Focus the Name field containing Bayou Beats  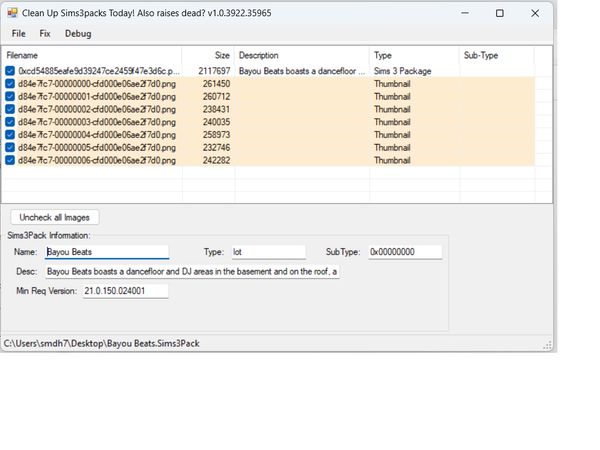(x=107, y=252)
